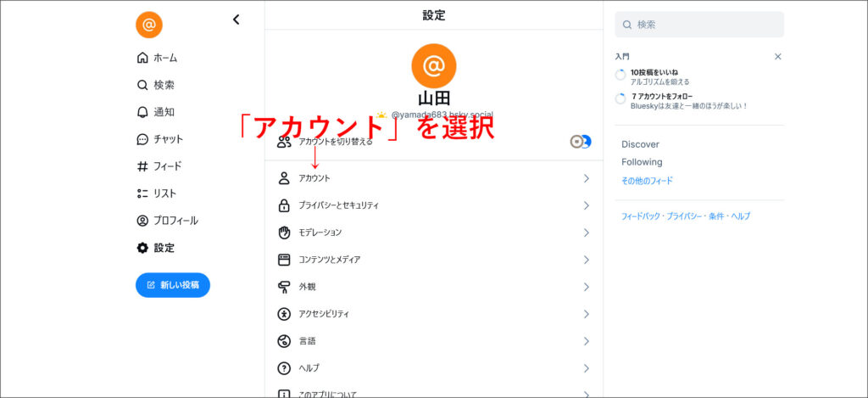868x398 pixels.
Task: Click the モデレーション hand icon
Action: pyautogui.click(x=284, y=233)
